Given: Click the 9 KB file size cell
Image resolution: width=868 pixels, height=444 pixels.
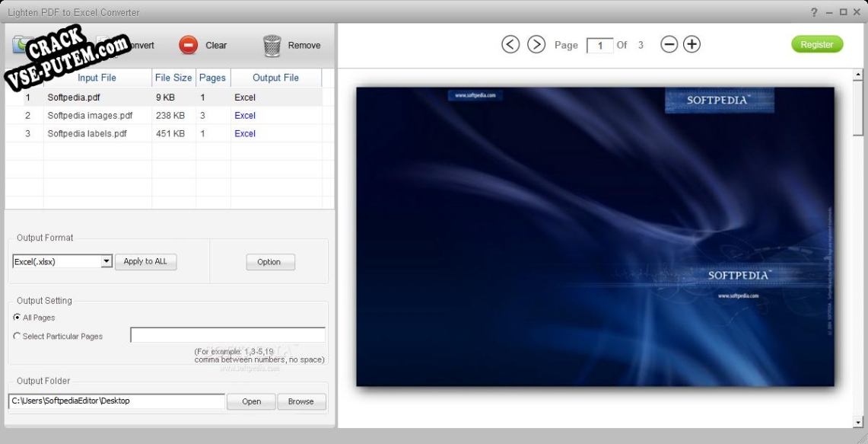Looking at the screenshot, I should click(x=165, y=97).
